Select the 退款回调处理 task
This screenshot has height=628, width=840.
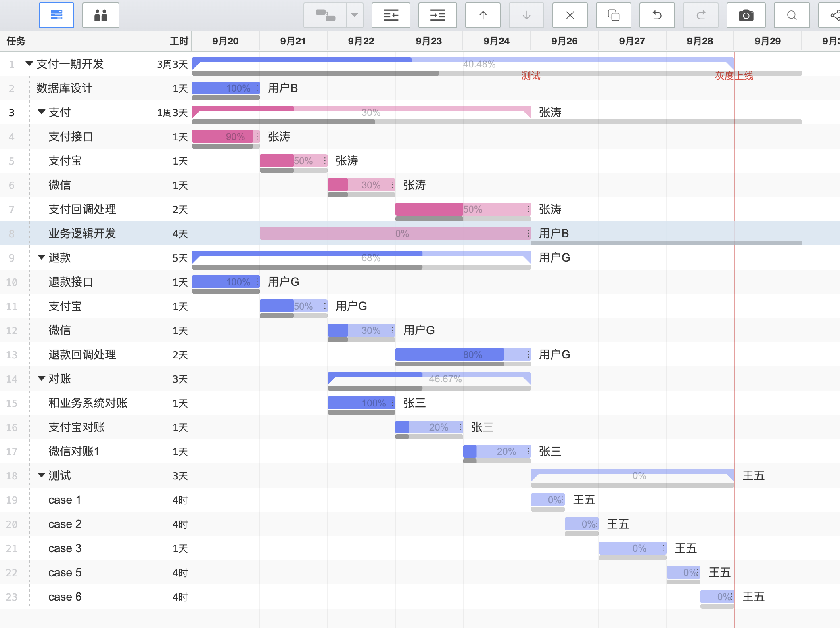(82, 354)
